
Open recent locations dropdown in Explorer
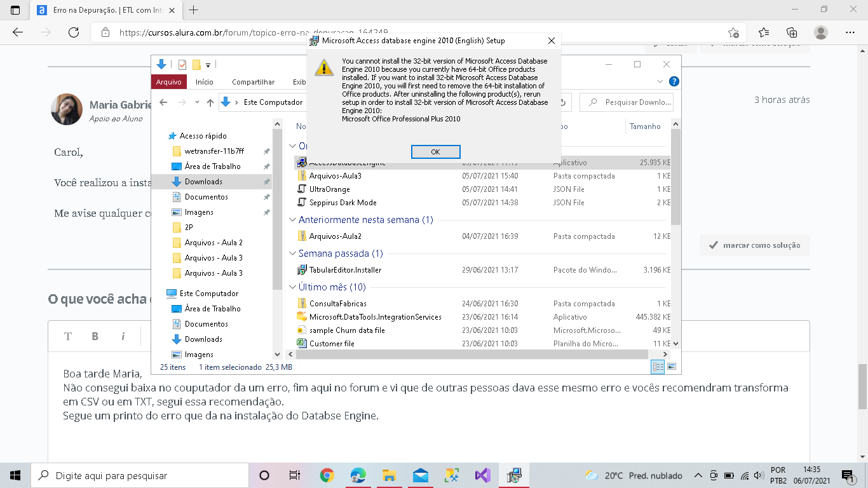(197, 103)
